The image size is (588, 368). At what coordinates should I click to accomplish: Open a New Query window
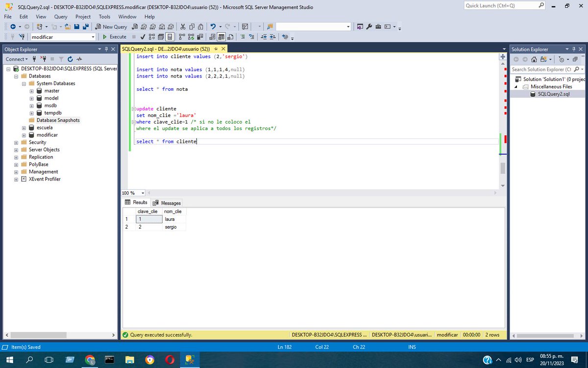112,26
